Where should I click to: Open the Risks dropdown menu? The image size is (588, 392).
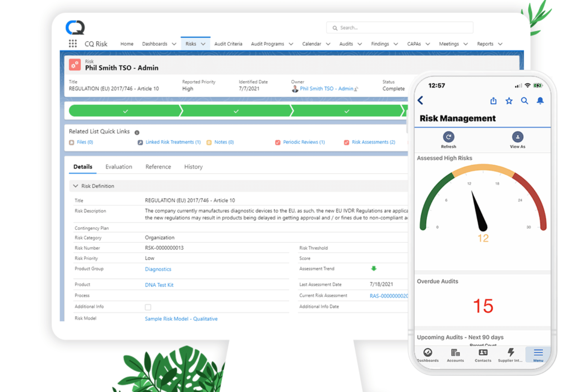195,44
